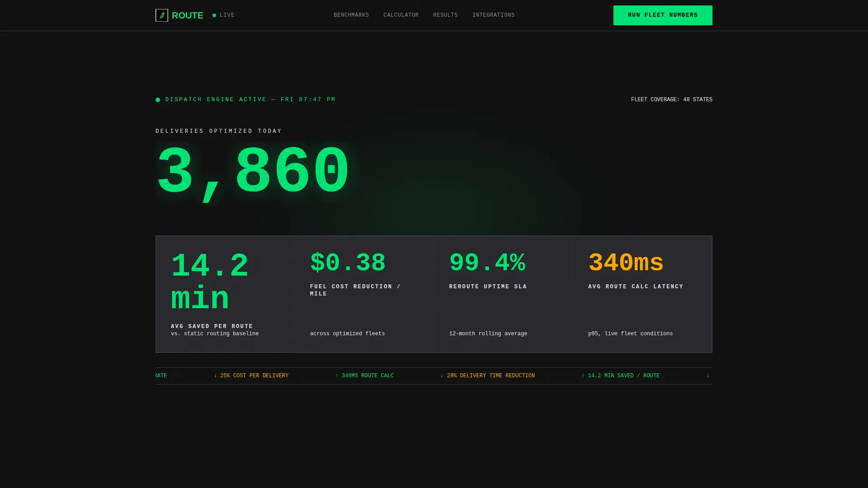Click the 340ms stat value

click(626, 263)
